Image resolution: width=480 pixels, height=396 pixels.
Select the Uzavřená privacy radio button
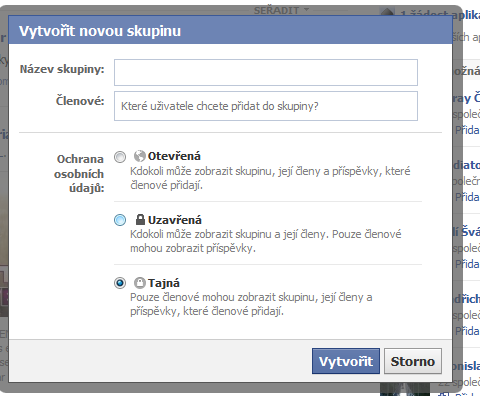[x=120, y=220]
